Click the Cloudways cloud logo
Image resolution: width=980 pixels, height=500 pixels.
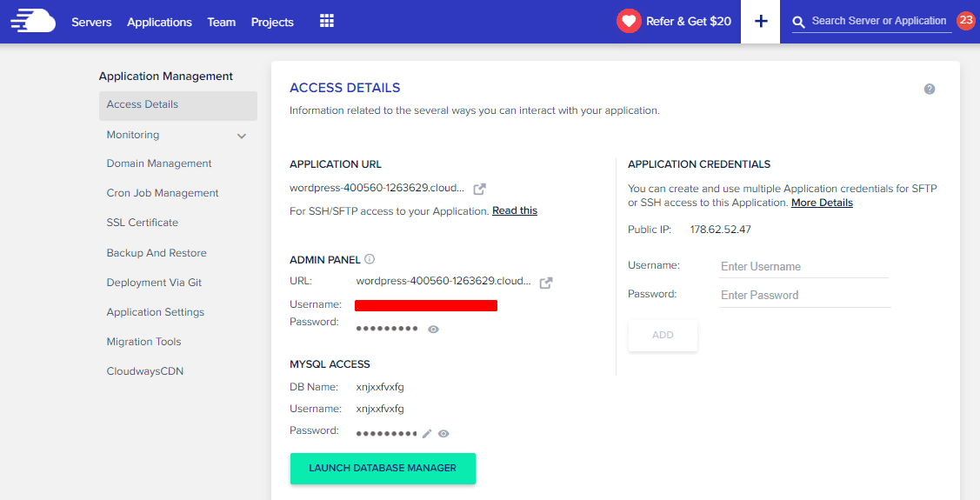coord(33,21)
